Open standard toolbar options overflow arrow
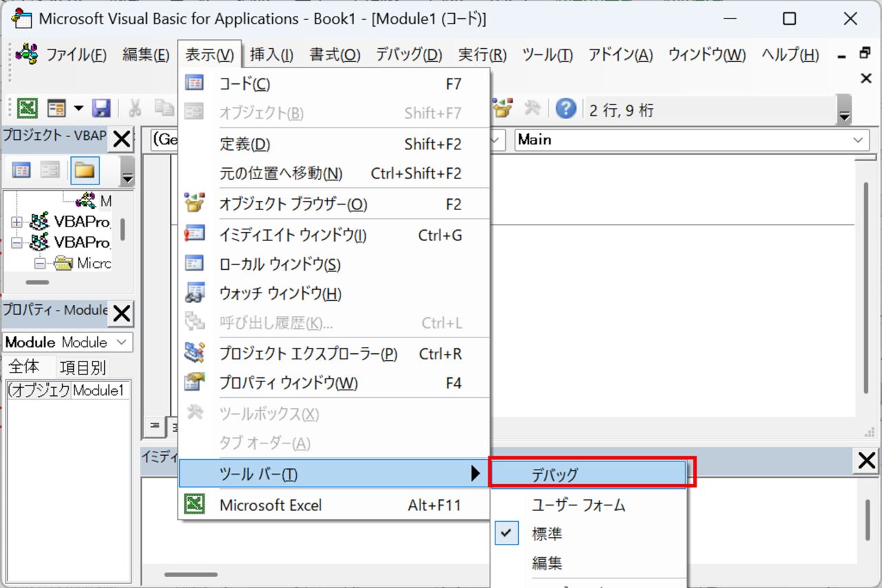This screenshot has height=588, width=882. 844,109
